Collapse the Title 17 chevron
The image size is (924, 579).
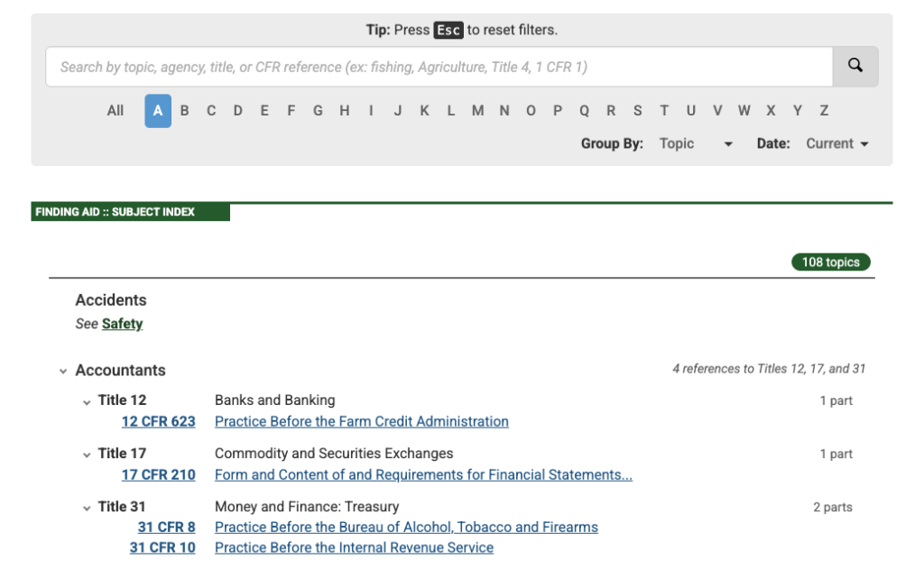(x=87, y=455)
